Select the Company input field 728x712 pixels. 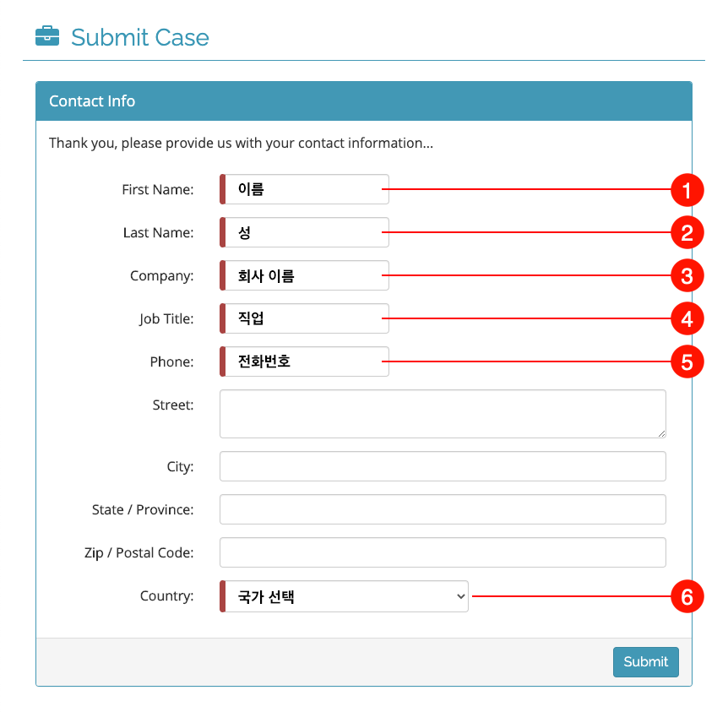tap(304, 275)
